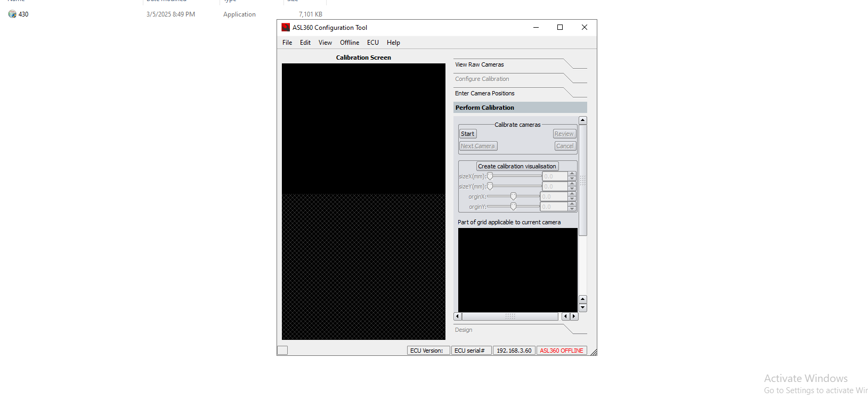Increase orginX with the up arrow
868x407 pixels.
pos(572,194)
